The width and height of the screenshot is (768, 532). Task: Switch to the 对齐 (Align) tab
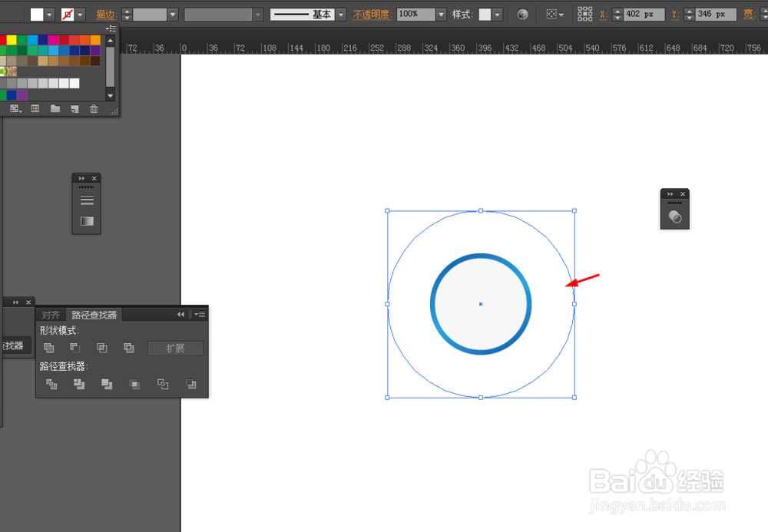coord(51,315)
